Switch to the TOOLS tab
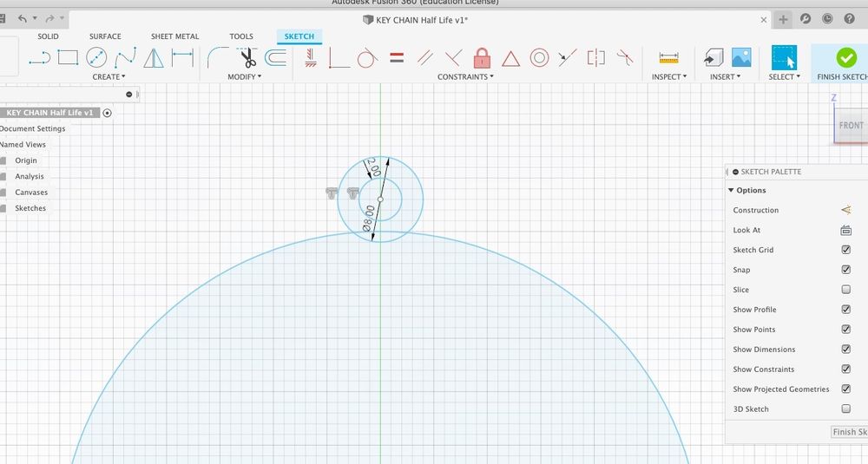This screenshot has width=868, height=464. [241, 36]
